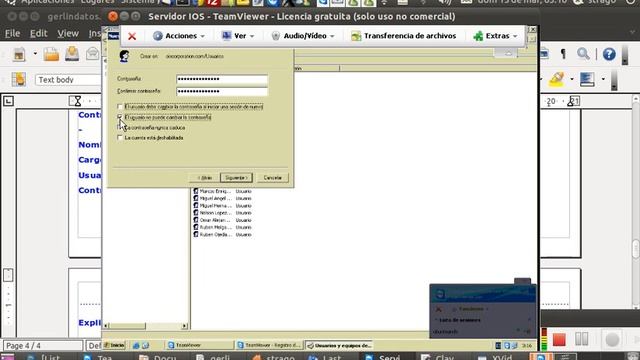Select user Marcos Enriq... in list
Viewport: 640px width, 360px height.
pos(215,191)
